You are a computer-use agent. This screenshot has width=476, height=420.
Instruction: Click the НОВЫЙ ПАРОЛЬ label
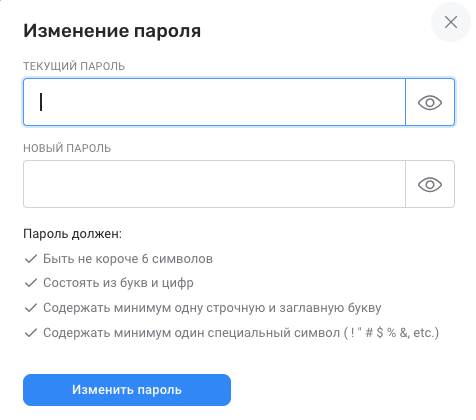67,148
